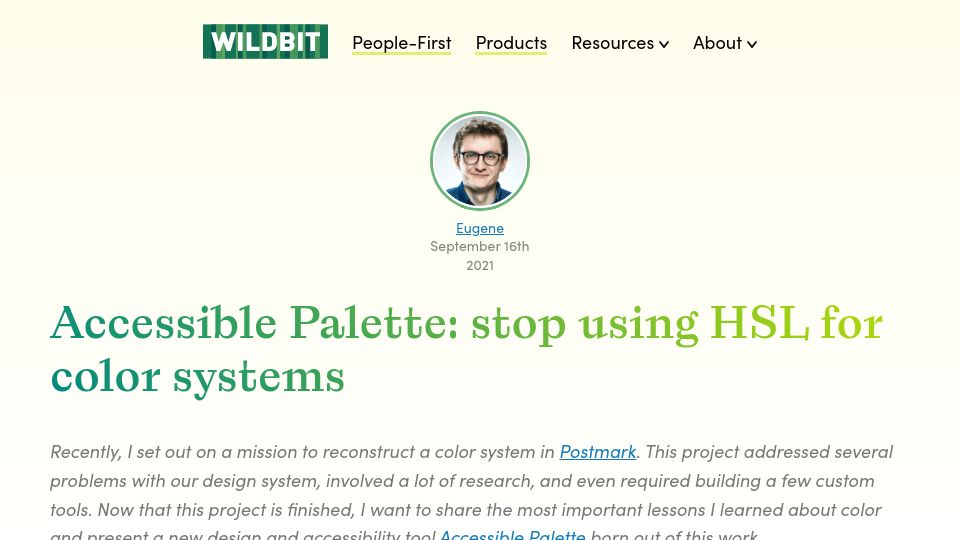Image resolution: width=960 pixels, height=540 pixels.
Task: Go to the Products page
Action: (x=511, y=43)
